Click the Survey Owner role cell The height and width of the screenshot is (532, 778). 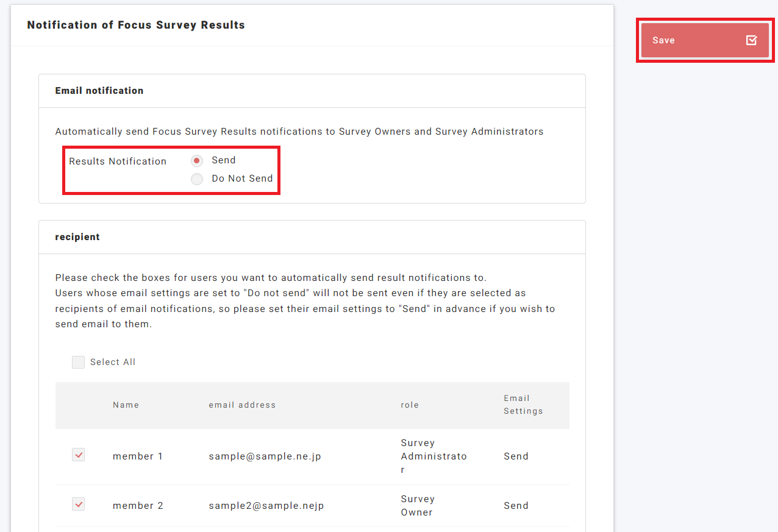(418, 506)
